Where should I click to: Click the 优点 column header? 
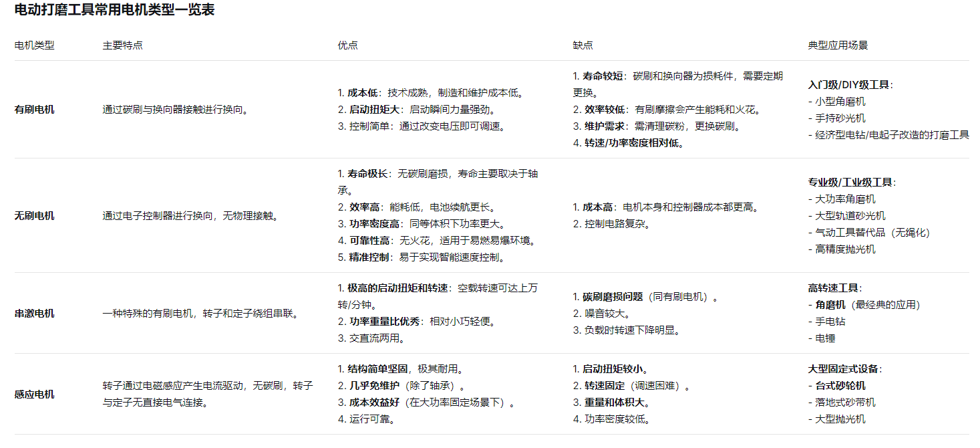pos(347,45)
